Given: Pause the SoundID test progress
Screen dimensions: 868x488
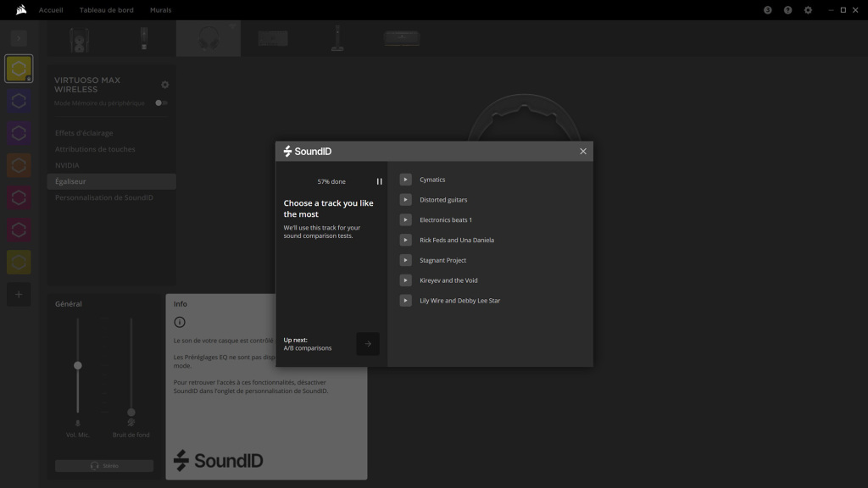Looking at the screenshot, I should (379, 181).
